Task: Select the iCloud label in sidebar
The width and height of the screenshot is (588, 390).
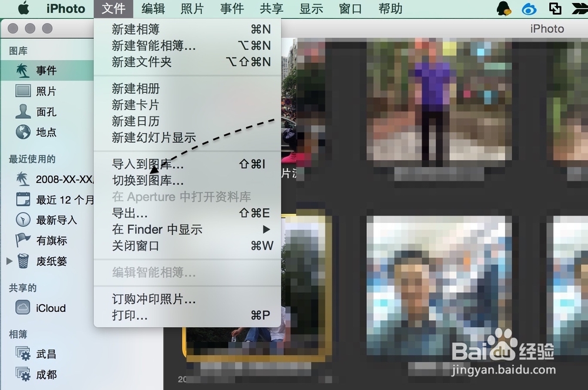Action: click(51, 308)
